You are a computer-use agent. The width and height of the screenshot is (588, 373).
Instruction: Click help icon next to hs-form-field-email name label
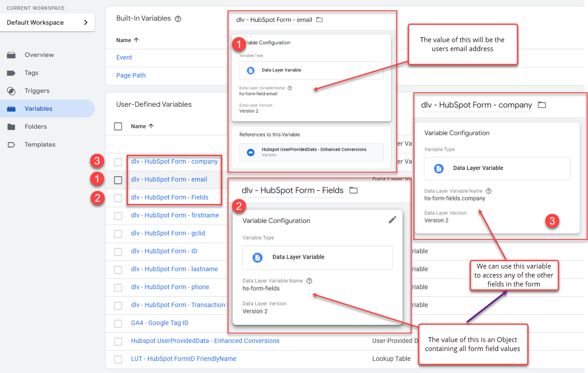click(x=290, y=88)
